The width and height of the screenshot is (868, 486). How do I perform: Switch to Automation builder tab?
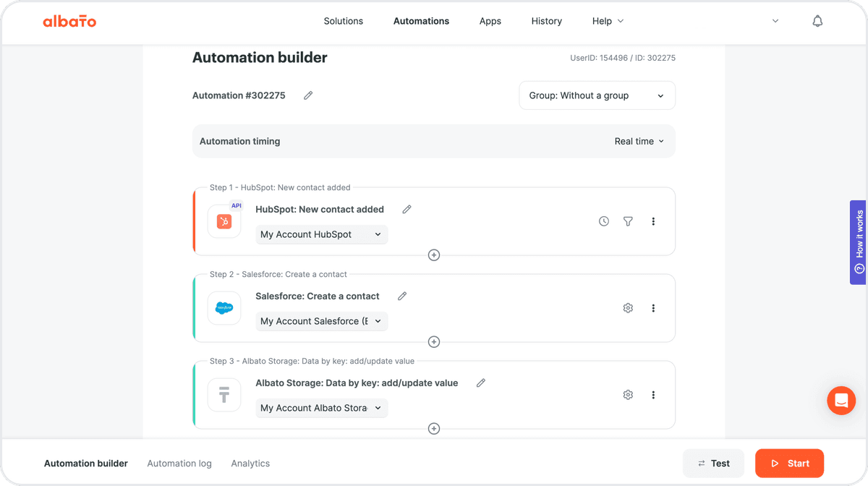point(86,464)
